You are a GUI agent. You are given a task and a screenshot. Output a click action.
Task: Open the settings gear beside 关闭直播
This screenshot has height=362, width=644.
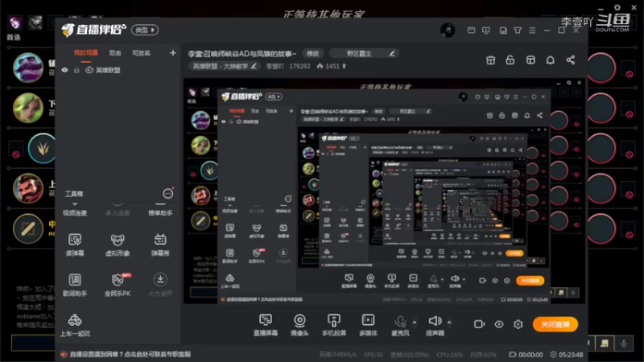point(518,324)
